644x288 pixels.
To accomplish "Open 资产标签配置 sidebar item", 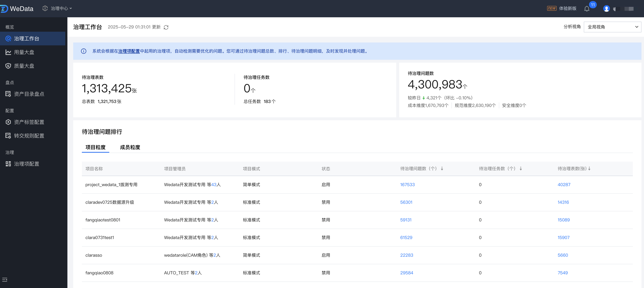I will click(x=29, y=122).
